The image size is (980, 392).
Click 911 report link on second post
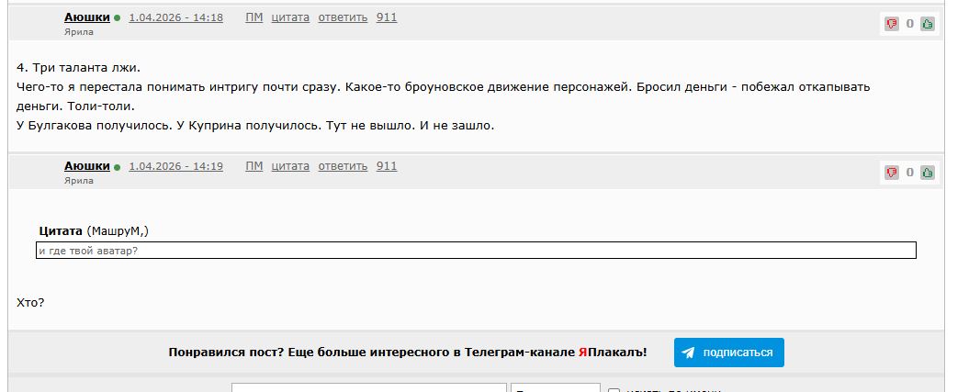coord(387,166)
